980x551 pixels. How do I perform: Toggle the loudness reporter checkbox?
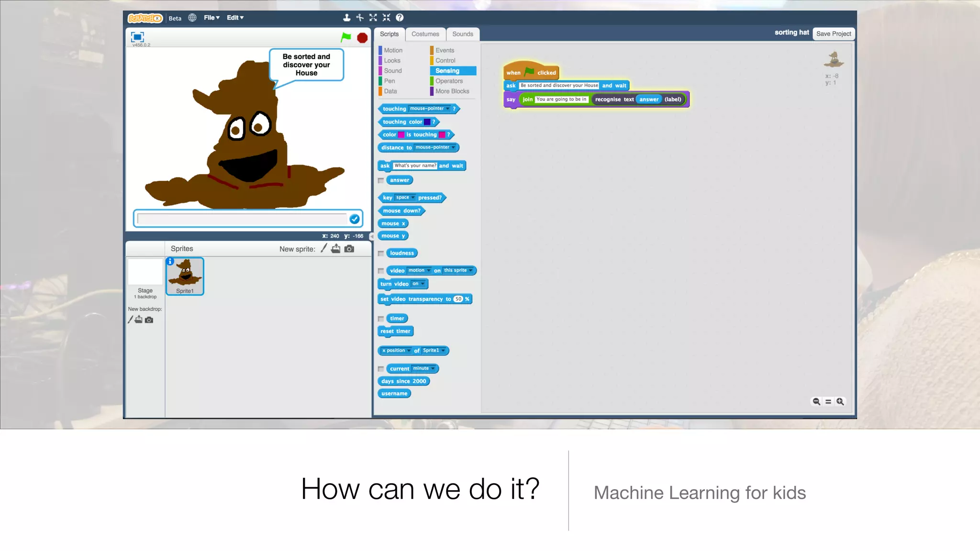[381, 253]
